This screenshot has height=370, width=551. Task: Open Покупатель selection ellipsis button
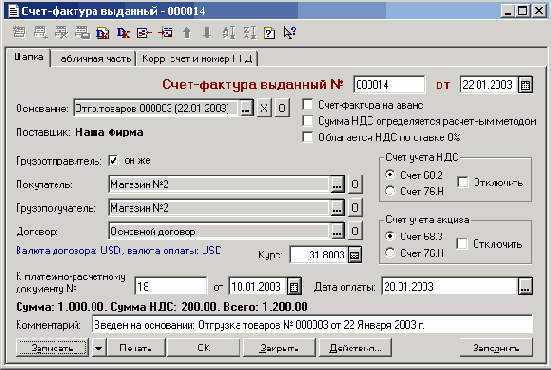(x=337, y=184)
